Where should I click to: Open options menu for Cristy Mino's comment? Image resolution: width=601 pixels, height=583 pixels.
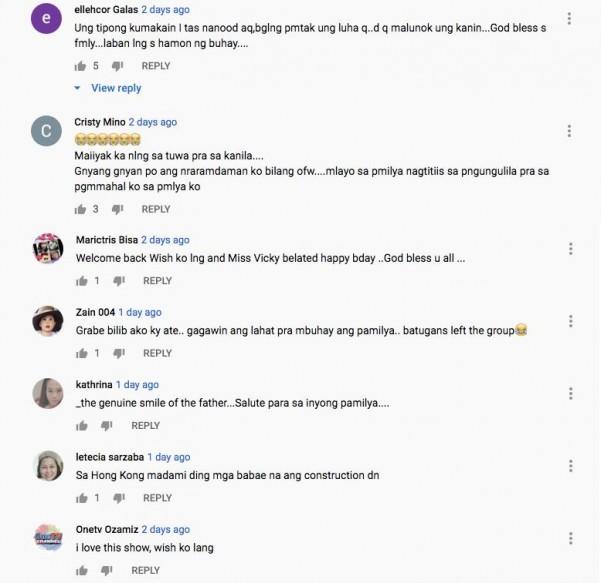[569, 131]
